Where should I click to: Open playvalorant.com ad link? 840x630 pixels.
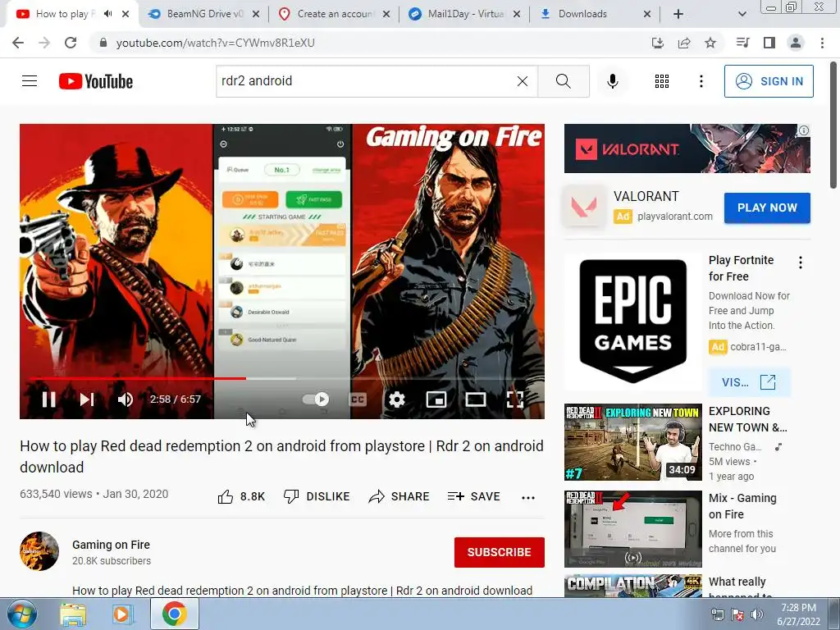[x=675, y=217]
